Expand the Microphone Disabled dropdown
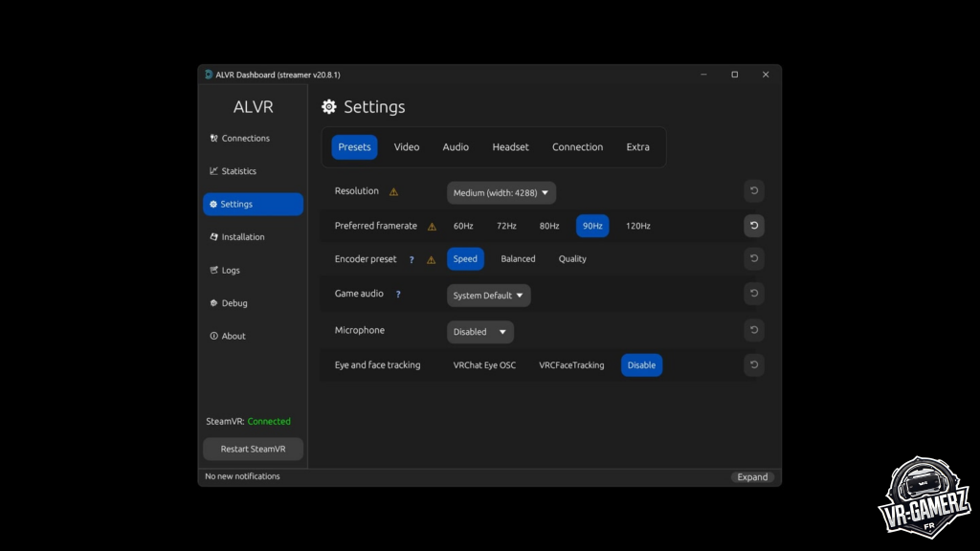 coord(479,332)
